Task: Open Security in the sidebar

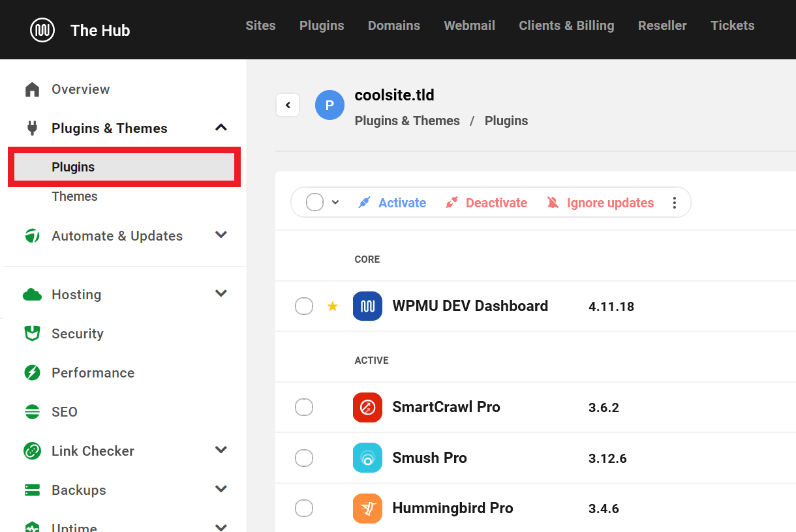Action: [78, 334]
